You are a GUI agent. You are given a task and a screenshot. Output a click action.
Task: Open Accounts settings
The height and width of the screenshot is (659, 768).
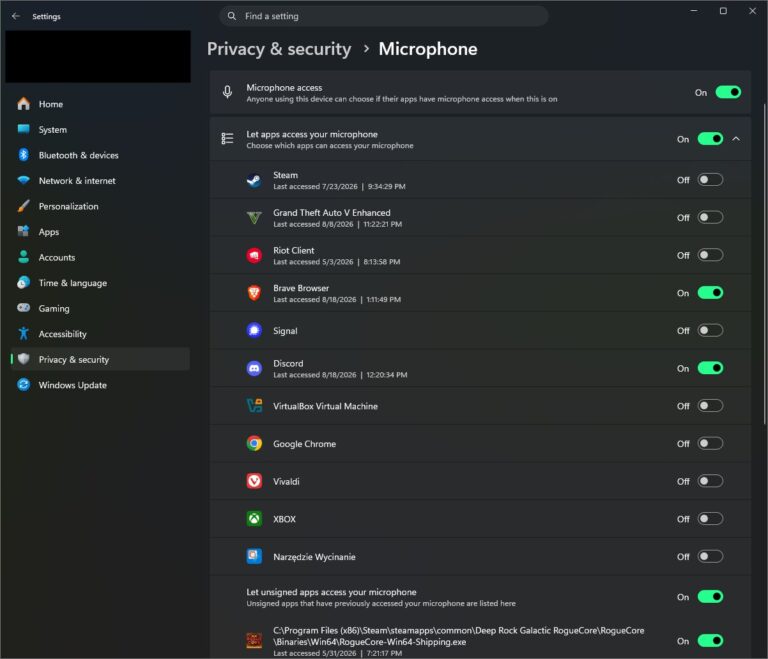[x=100, y=257]
